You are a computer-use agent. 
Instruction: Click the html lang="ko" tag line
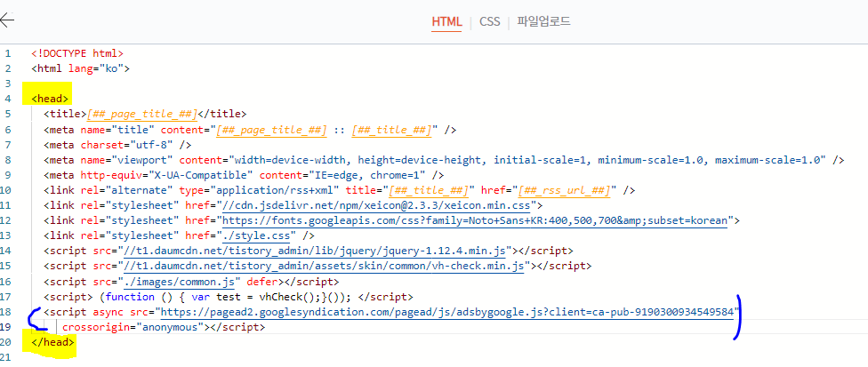pos(80,69)
